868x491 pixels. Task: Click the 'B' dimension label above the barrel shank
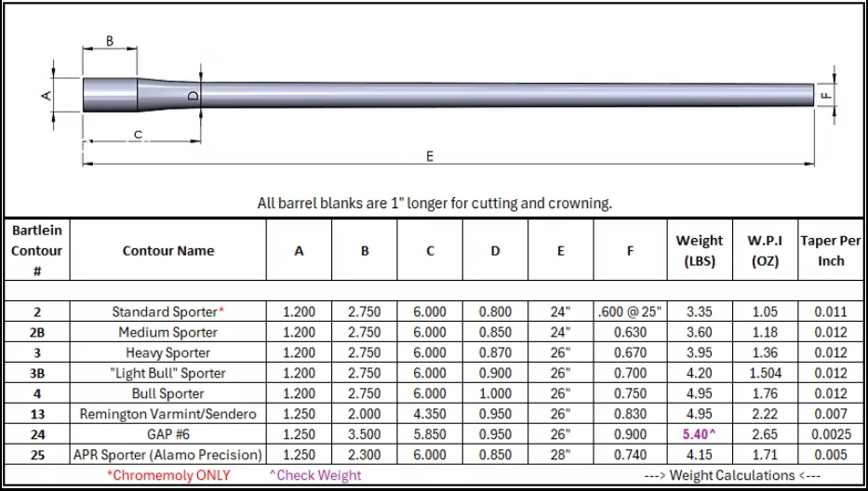(x=110, y=41)
